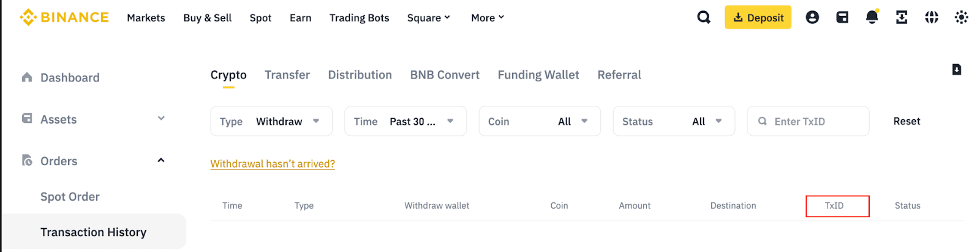Click the Binance logo
The image size is (980, 252).
64,17
